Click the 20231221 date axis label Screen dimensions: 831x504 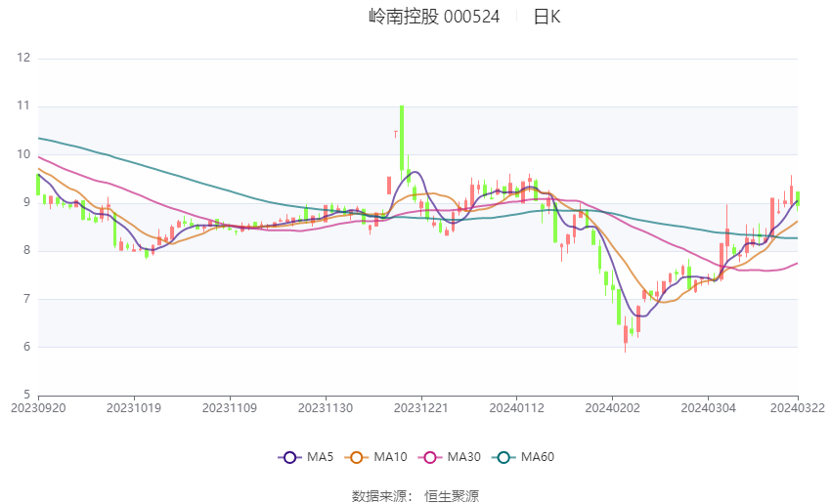pos(421,408)
